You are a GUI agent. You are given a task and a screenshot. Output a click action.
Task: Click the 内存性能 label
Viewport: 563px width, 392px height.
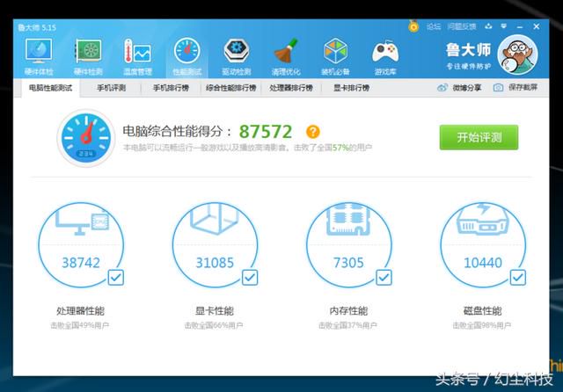348,310
